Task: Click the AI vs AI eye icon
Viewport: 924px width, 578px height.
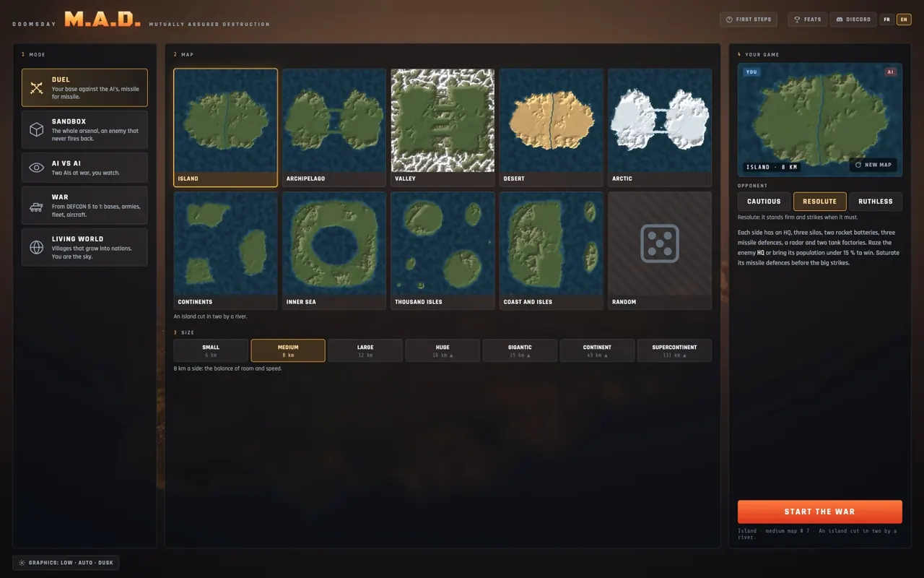Action: [x=36, y=168]
